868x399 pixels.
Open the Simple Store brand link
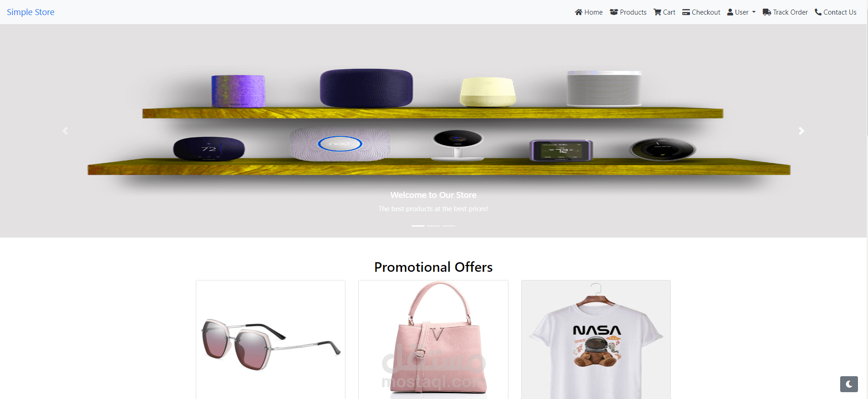coord(31,12)
